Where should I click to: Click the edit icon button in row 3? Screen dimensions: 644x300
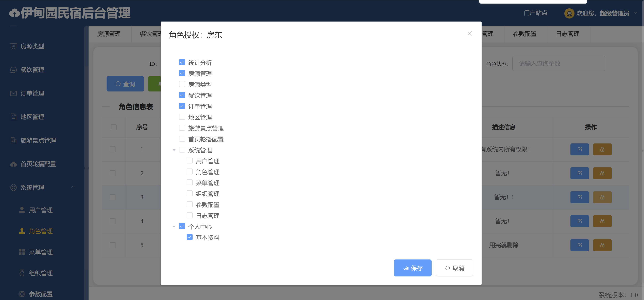(580, 197)
